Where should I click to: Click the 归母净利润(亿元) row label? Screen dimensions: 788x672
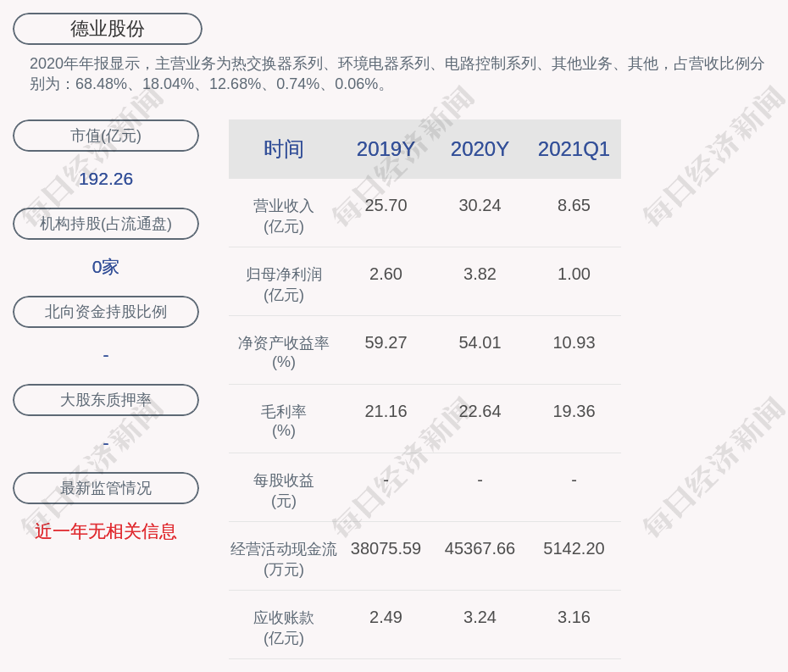[284, 285]
